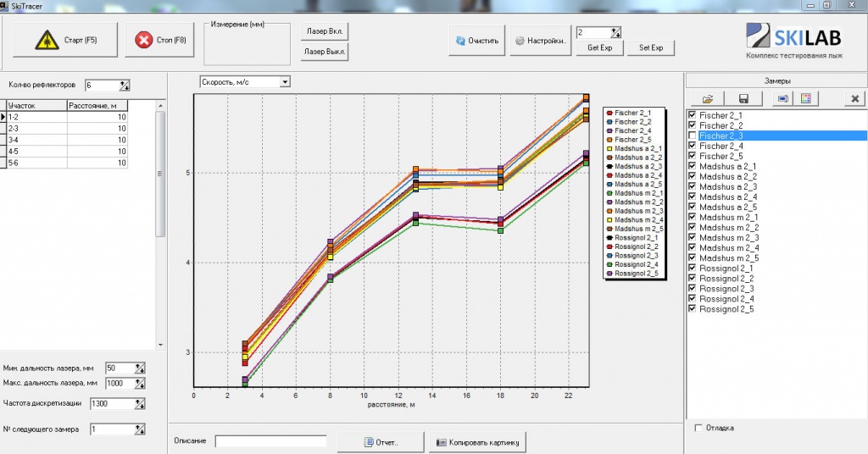The height and width of the screenshot is (454, 868).
Task: Click Копировать картинку button
Action: coord(477,442)
